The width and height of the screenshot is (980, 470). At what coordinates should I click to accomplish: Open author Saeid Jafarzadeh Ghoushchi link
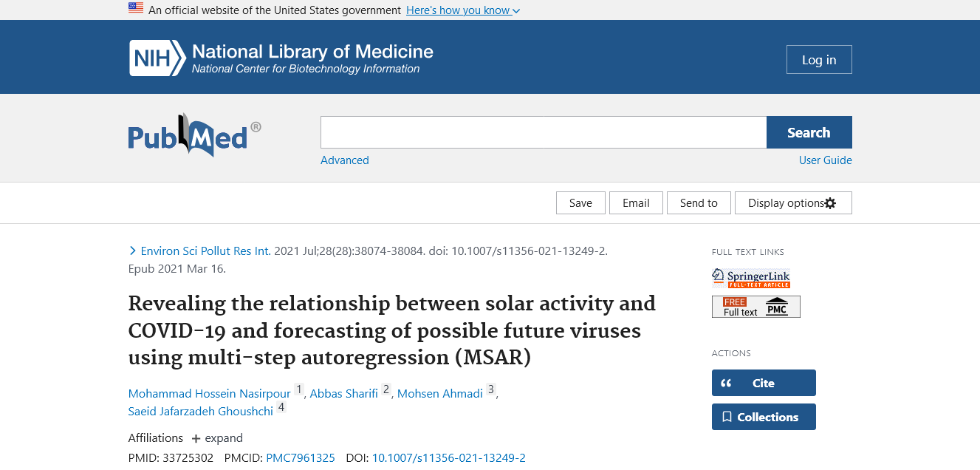click(201, 411)
